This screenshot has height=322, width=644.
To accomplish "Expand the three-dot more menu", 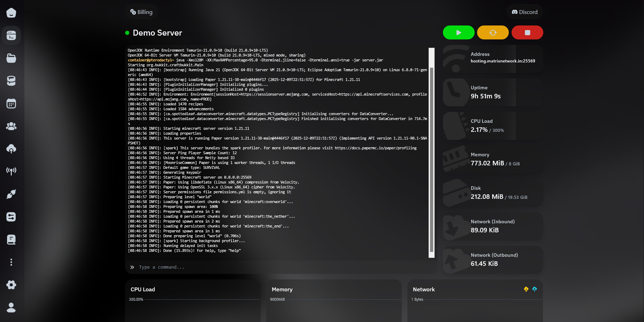I will pyautogui.click(x=11, y=262).
